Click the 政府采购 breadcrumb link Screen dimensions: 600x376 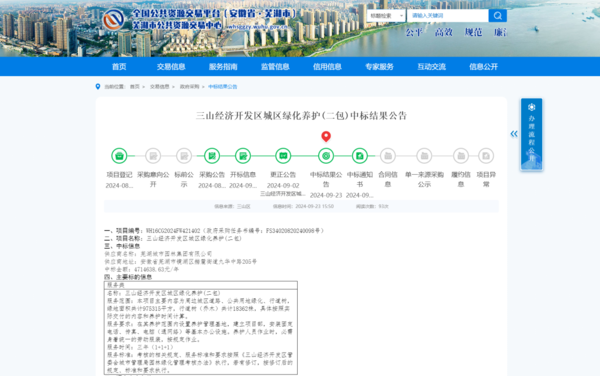(x=189, y=87)
